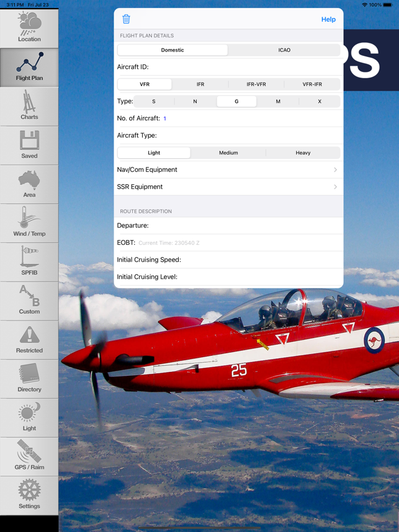The height and width of the screenshot is (532, 399).
Task: Tap the Wi-Fi status icon
Action: coord(365,5)
